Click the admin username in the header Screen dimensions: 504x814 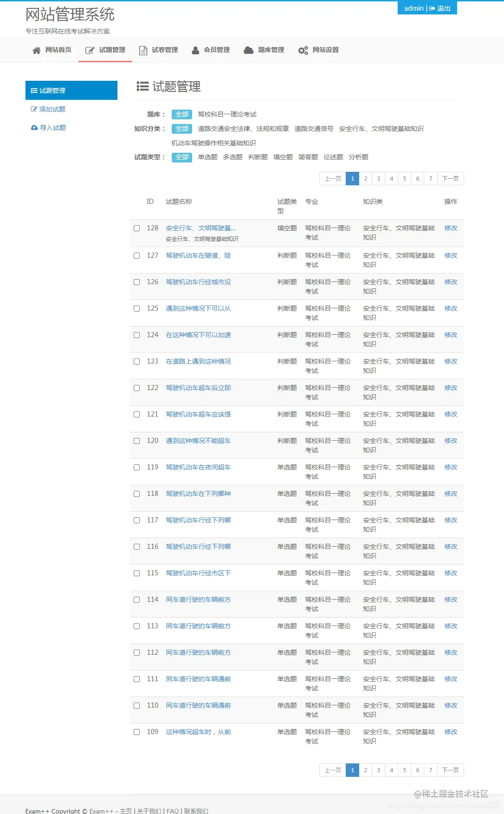click(414, 8)
